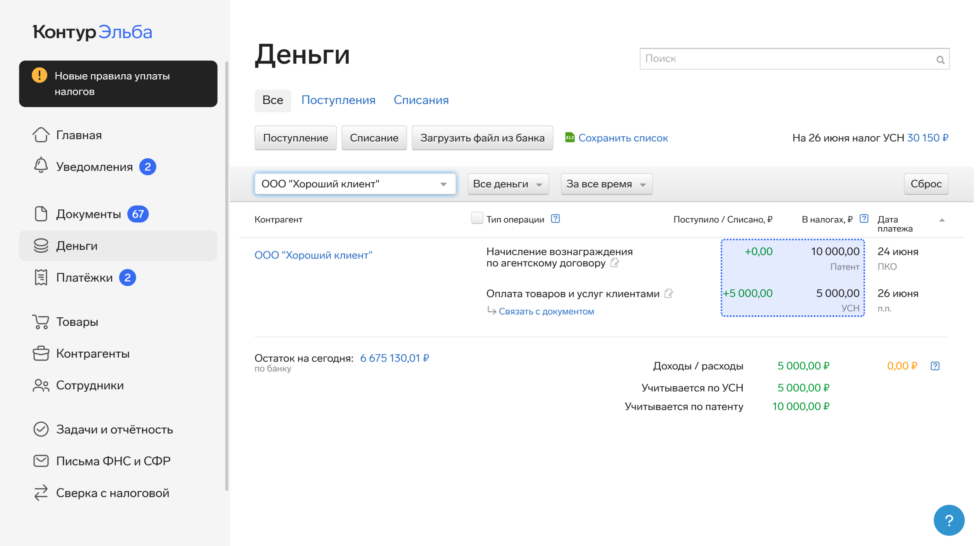This screenshot has height=546, width=980.
Task: Open Сверка с налоговой in the sidebar
Action: point(118,493)
